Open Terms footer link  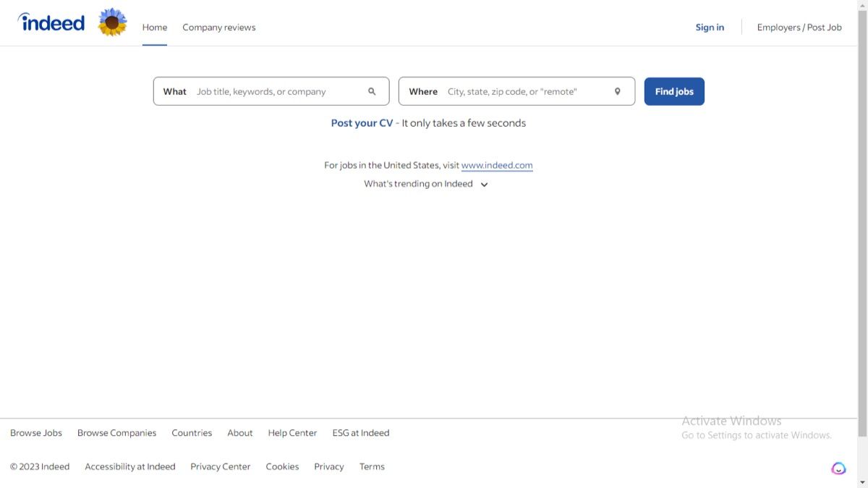click(x=372, y=467)
